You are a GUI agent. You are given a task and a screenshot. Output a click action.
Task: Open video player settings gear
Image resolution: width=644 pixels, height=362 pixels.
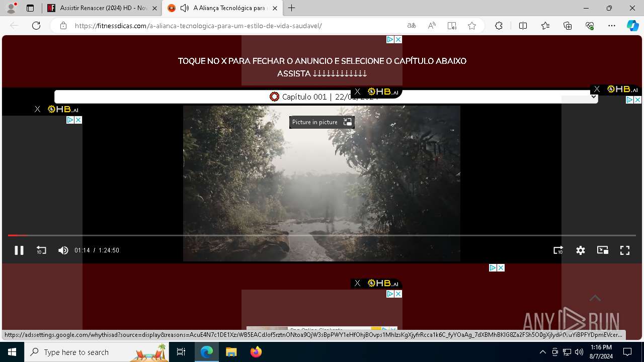coord(581,250)
